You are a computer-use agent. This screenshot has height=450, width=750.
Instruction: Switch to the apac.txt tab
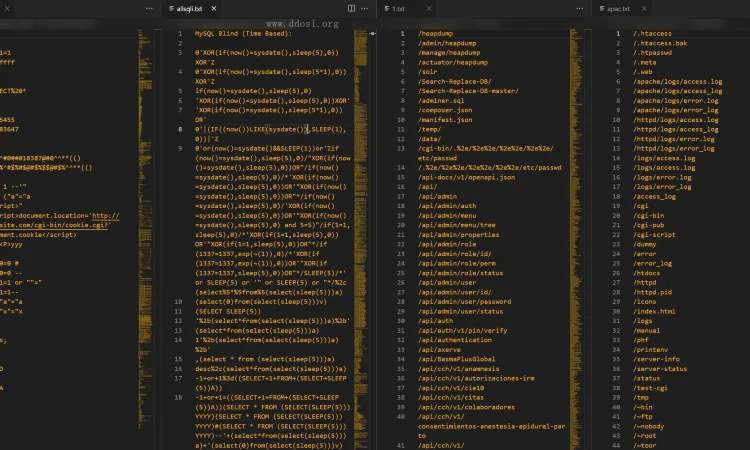click(618, 9)
